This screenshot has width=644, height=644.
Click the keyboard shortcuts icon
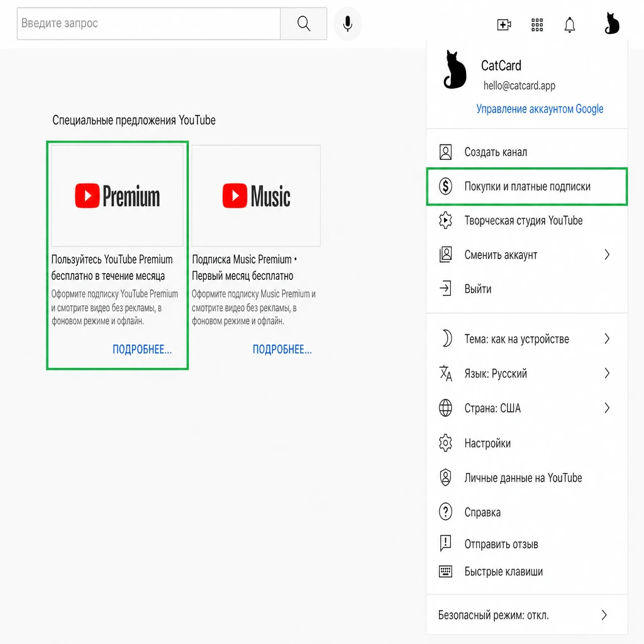pyautogui.click(x=446, y=571)
